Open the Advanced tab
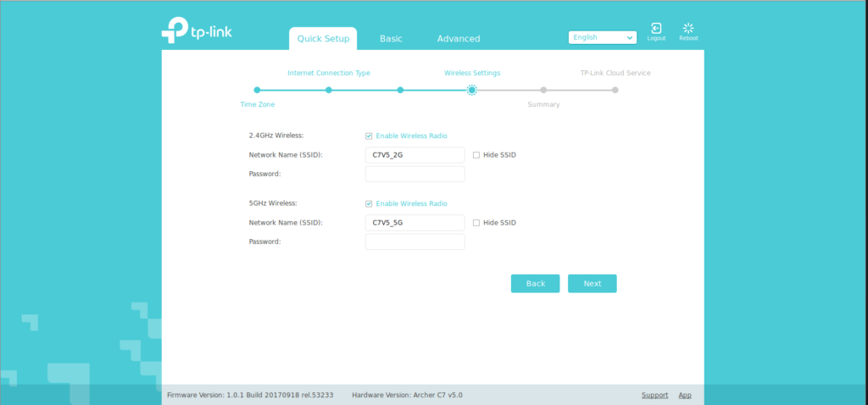 point(458,39)
